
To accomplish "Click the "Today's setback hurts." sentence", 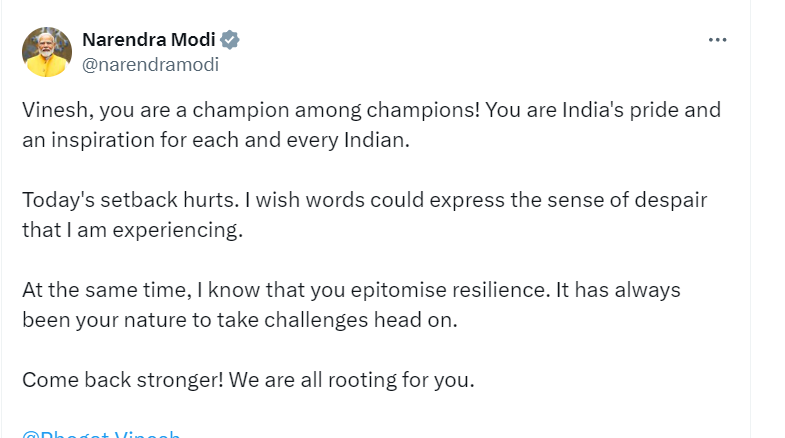I will coord(130,200).
